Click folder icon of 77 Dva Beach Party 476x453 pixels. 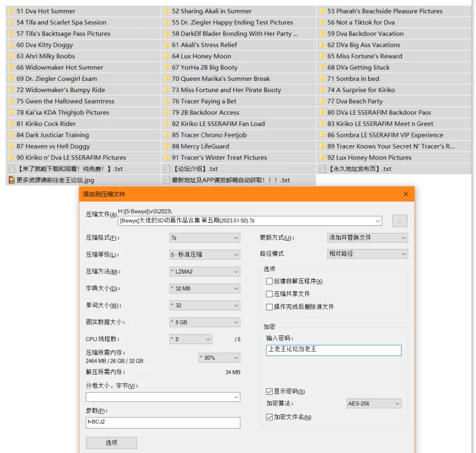pyautogui.click(x=322, y=101)
